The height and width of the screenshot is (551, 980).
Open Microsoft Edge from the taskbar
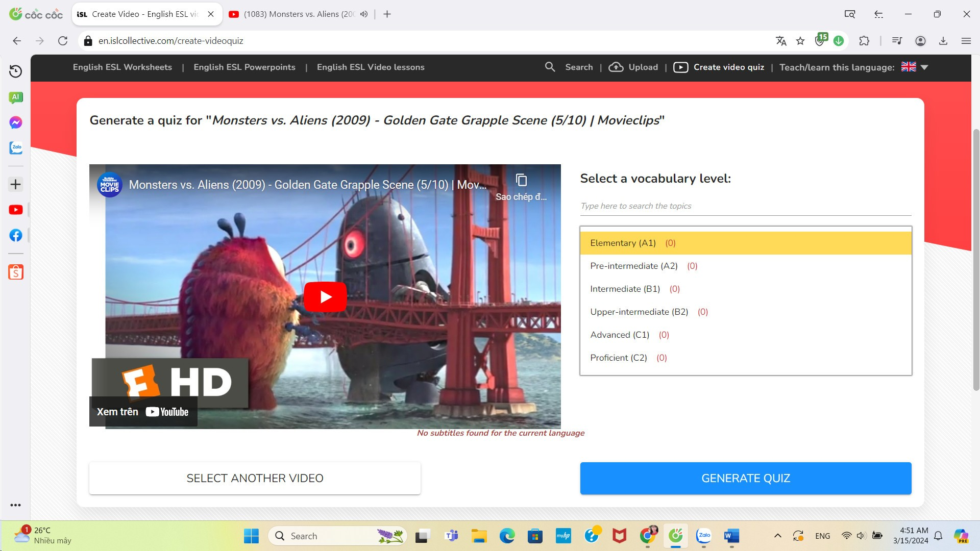coord(507,536)
